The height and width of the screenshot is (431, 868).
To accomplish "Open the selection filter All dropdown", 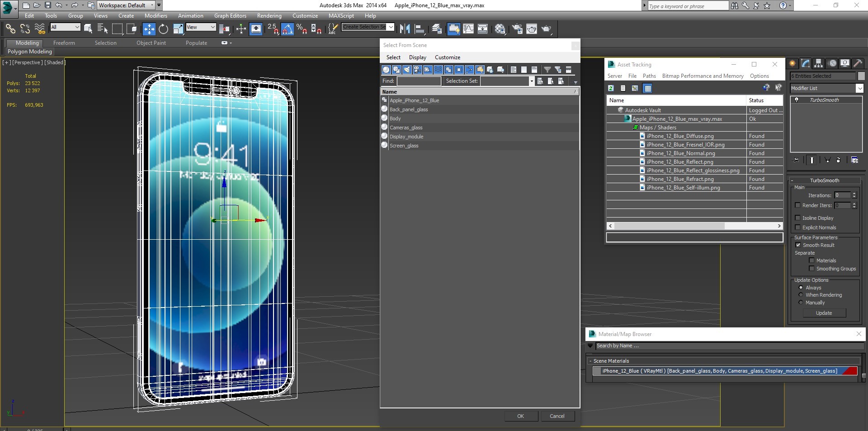I will (x=65, y=28).
